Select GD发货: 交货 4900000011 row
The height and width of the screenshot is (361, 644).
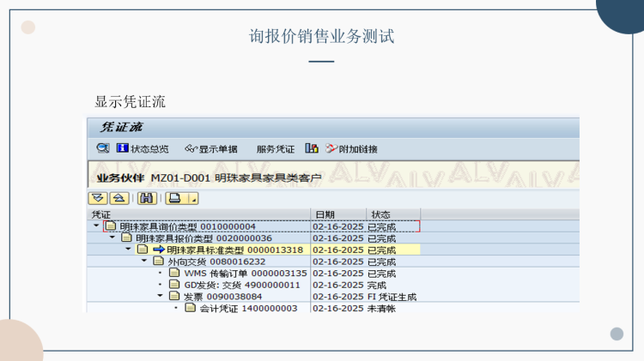254,285
